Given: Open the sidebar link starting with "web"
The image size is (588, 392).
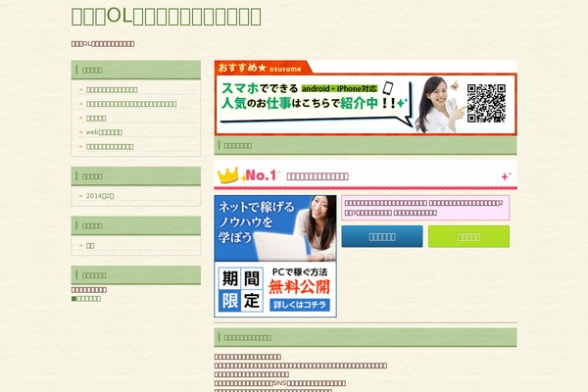Looking at the screenshot, I should (x=104, y=132).
